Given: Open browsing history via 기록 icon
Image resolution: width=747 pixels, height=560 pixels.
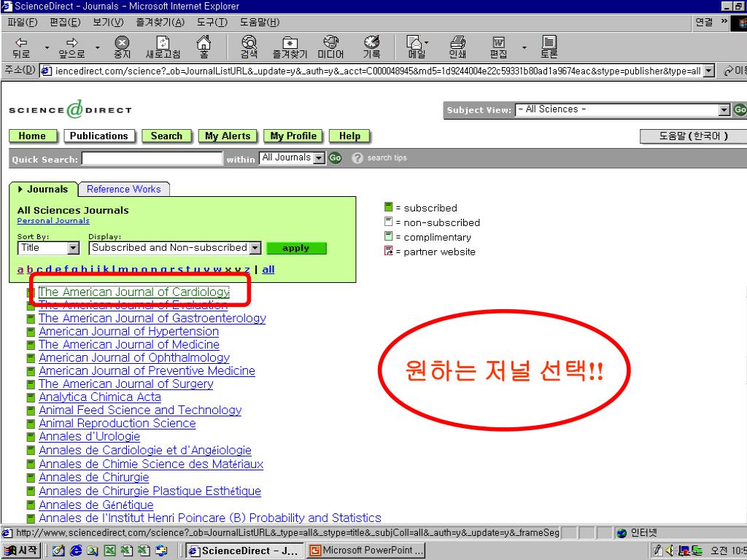Looking at the screenshot, I should (x=371, y=47).
